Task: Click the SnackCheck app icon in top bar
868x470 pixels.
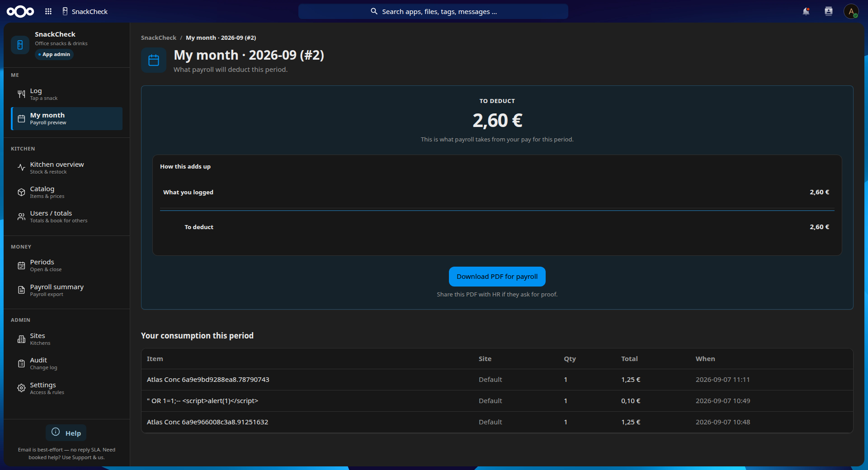Action: 65,11
